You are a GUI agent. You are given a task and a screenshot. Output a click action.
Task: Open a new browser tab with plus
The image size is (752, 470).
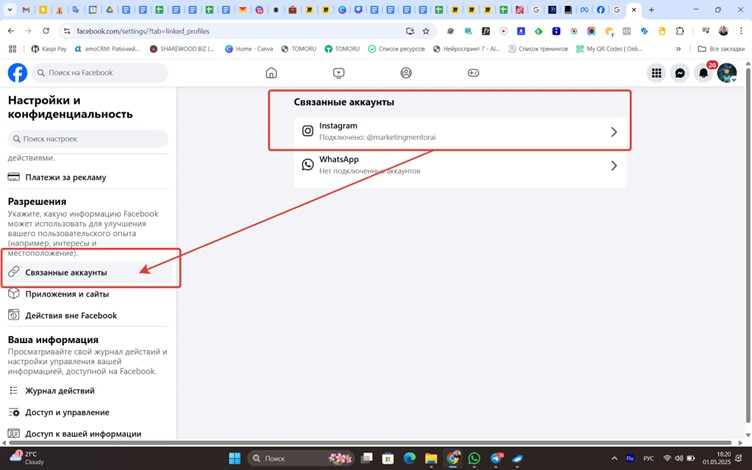coord(651,10)
